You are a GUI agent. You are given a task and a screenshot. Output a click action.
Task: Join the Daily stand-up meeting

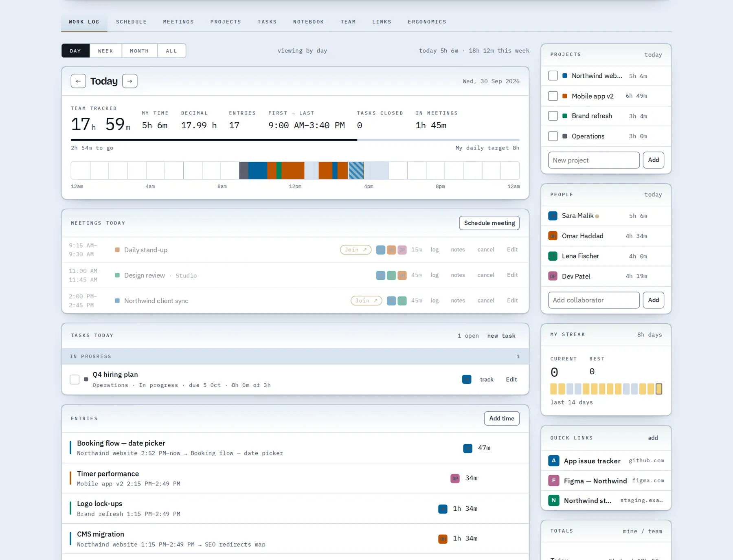tap(356, 250)
